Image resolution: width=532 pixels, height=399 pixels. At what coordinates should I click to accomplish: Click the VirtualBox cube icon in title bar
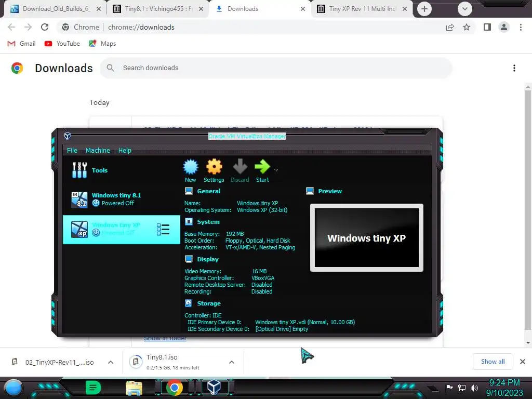(68, 136)
